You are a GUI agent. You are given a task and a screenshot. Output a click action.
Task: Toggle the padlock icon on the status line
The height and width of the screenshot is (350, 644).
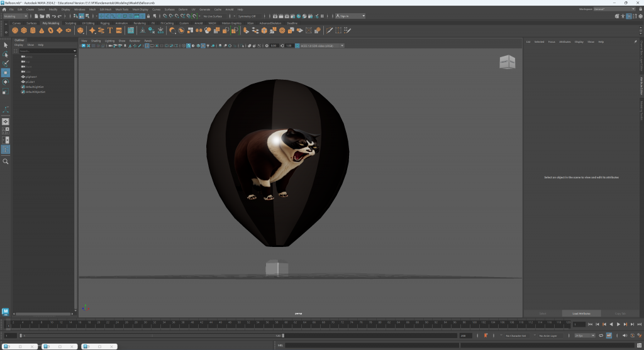point(148,16)
